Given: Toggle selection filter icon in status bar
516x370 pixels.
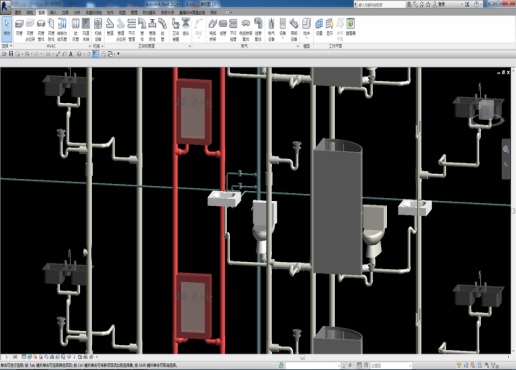Looking at the screenshot, I should (494, 366).
